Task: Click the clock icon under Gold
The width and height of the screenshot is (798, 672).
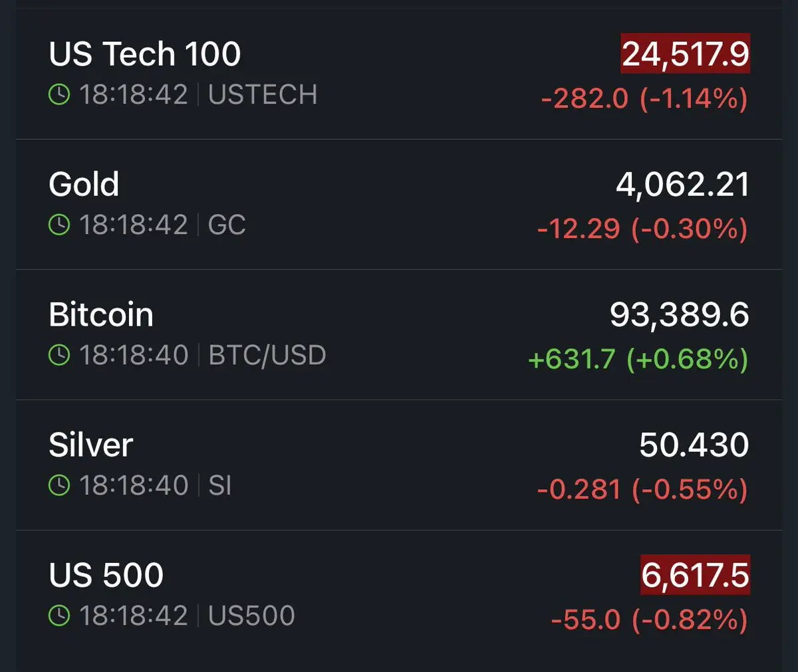Action: (x=59, y=225)
